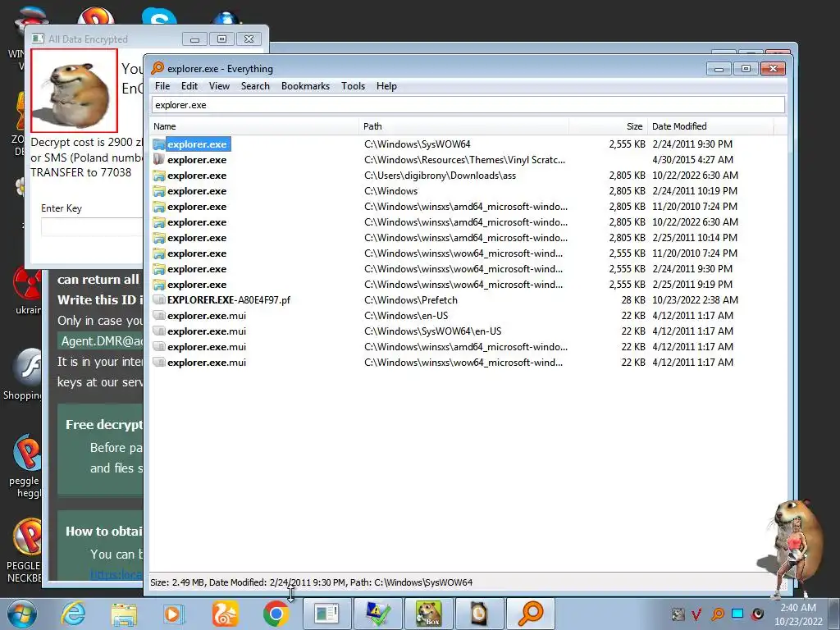Sort results by Path column header
Screen dimensions: 840x630
(x=464, y=126)
